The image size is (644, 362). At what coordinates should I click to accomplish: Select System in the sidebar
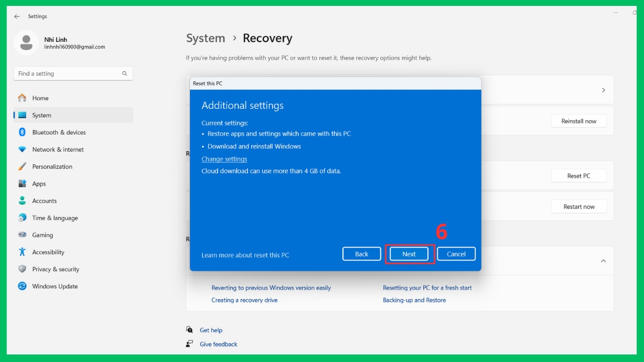(x=42, y=115)
